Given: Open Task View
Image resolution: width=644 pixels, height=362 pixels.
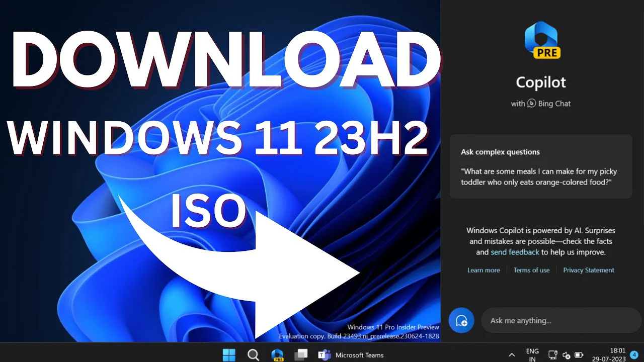Looking at the screenshot, I should (x=301, y=354).
